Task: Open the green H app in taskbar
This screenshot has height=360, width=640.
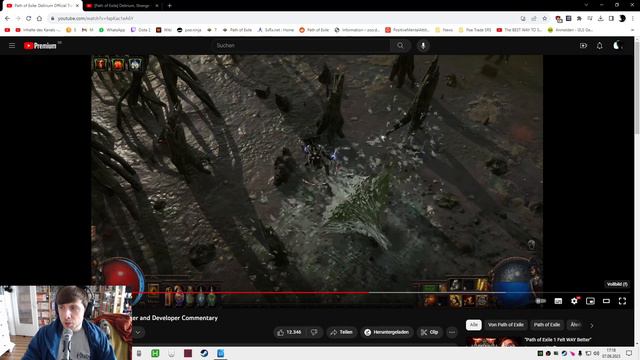Action: coord(155,353)
